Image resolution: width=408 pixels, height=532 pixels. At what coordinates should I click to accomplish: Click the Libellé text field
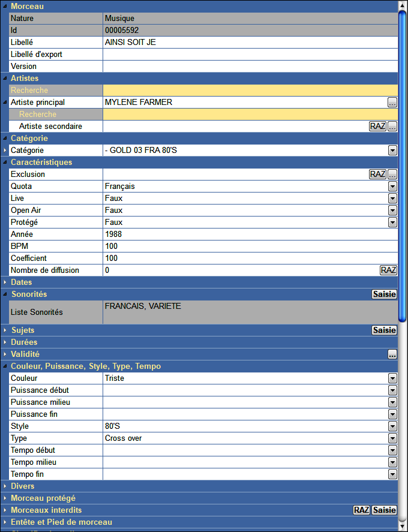click(250, 43)
